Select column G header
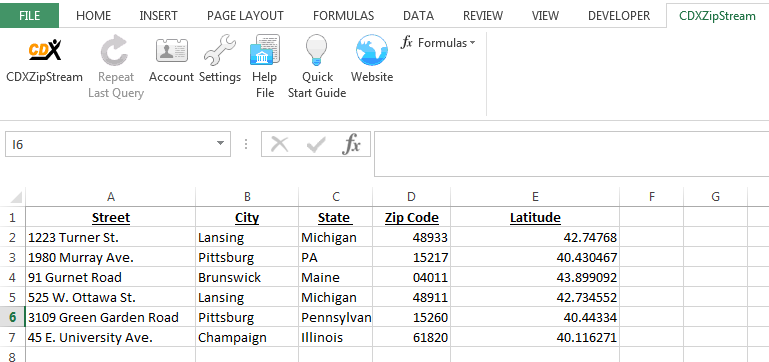 click(716, 197)
